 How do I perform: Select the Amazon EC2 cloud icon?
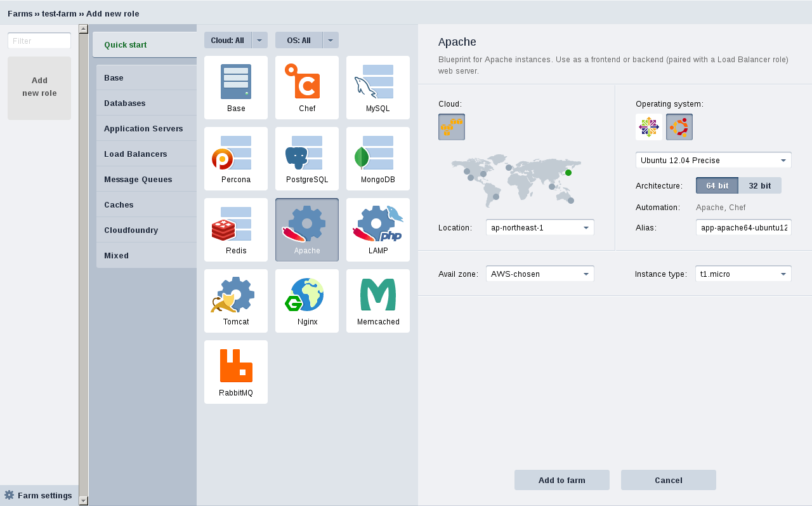(452, 127)
